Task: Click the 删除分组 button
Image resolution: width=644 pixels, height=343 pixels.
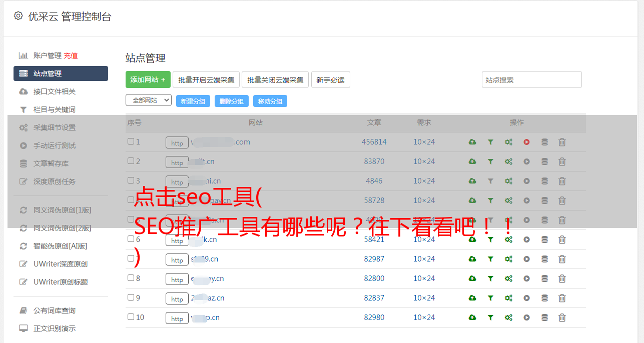Action: point(232,101)
